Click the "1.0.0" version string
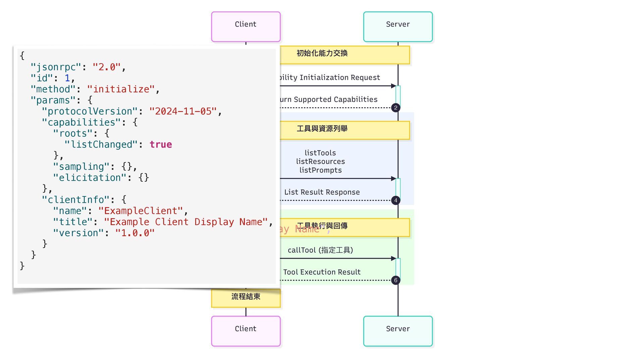The width and height of the screenshot is (644, 362). [x=135, y=233]
